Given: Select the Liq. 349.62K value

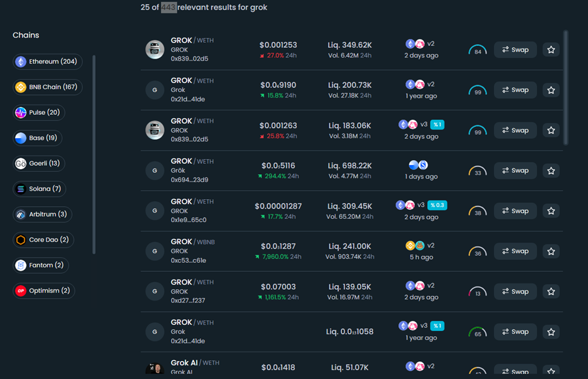Looking at the screenshot, I should (350, 45).
